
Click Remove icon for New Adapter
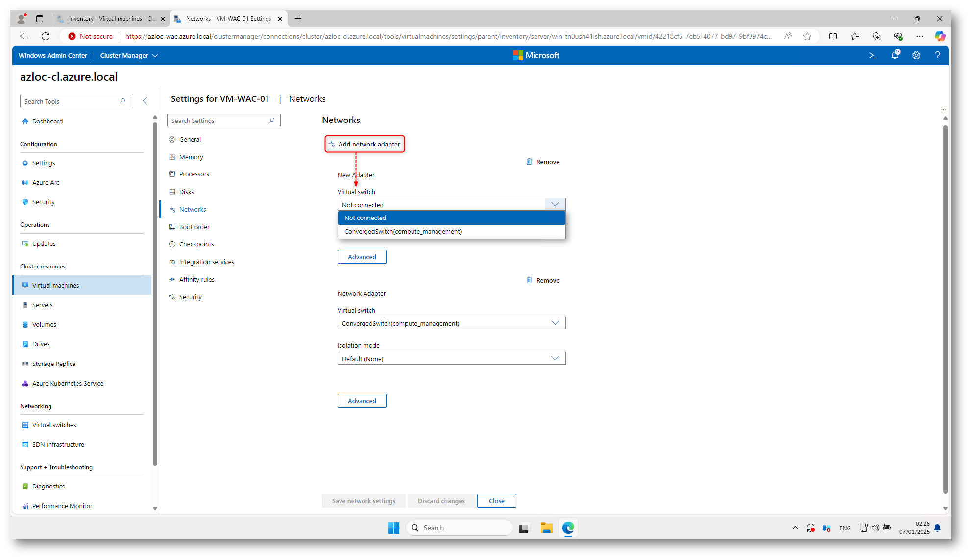[529, 162]
